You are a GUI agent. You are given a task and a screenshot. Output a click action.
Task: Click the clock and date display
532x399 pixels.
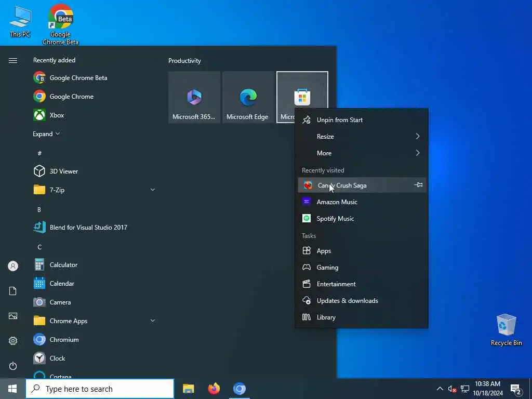(488, 389)
